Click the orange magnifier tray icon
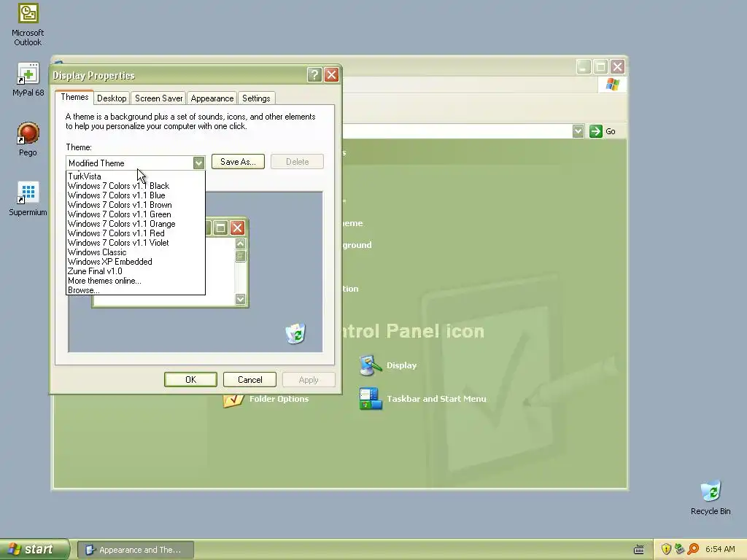The image size is (747, 560). (693, 549)
